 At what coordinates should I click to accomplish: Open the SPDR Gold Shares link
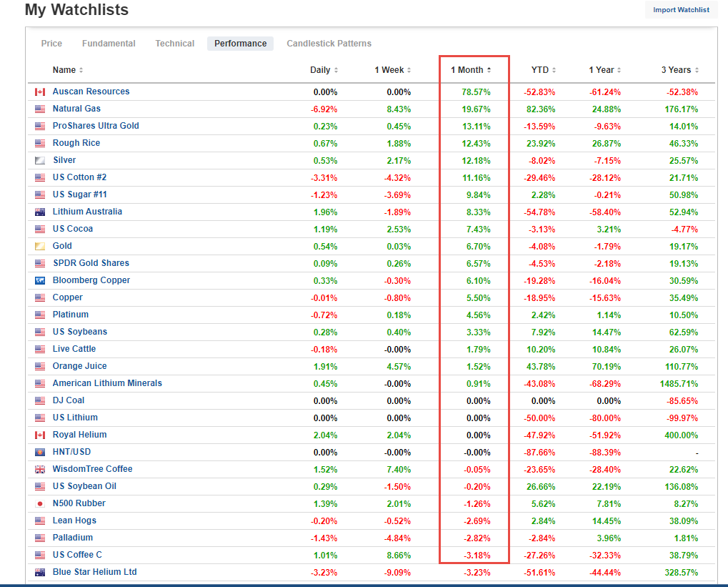91,264
